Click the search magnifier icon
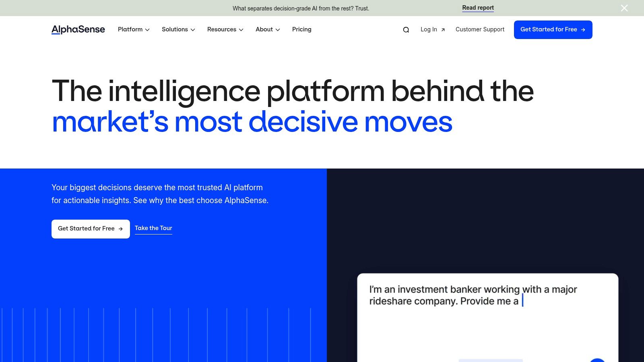The height and width of the screenshot is (362, 644). click(x=406, y=30)
